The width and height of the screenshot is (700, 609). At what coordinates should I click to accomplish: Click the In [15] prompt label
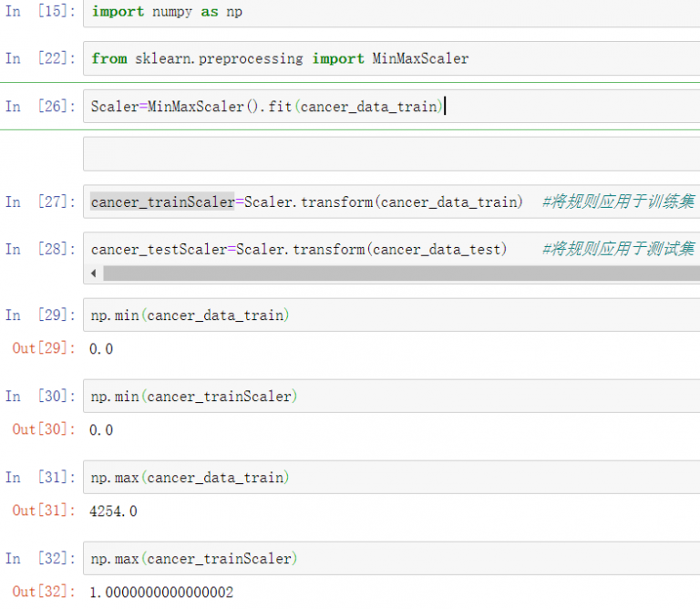pyautogui.click(x=40, y=12)
